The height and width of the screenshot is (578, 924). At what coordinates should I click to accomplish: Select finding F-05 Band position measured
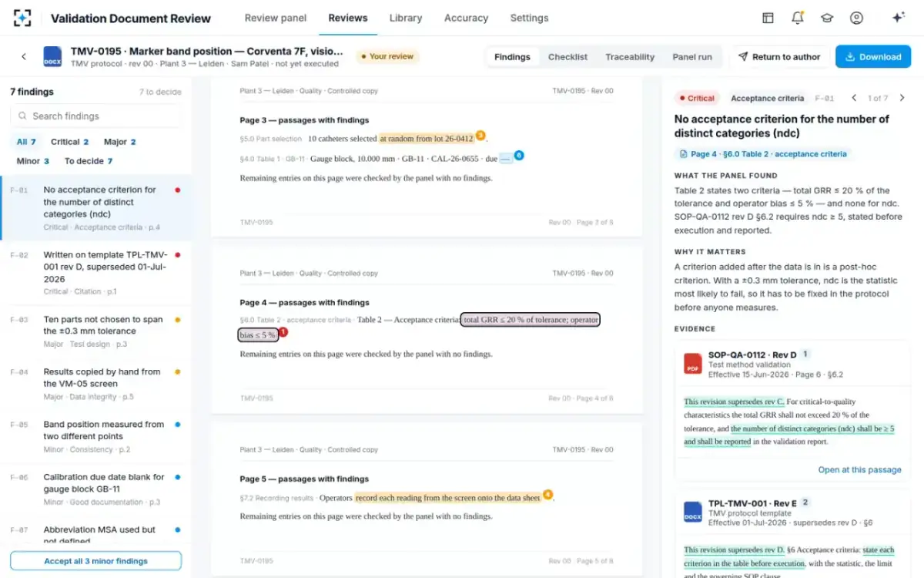[95, 437]
